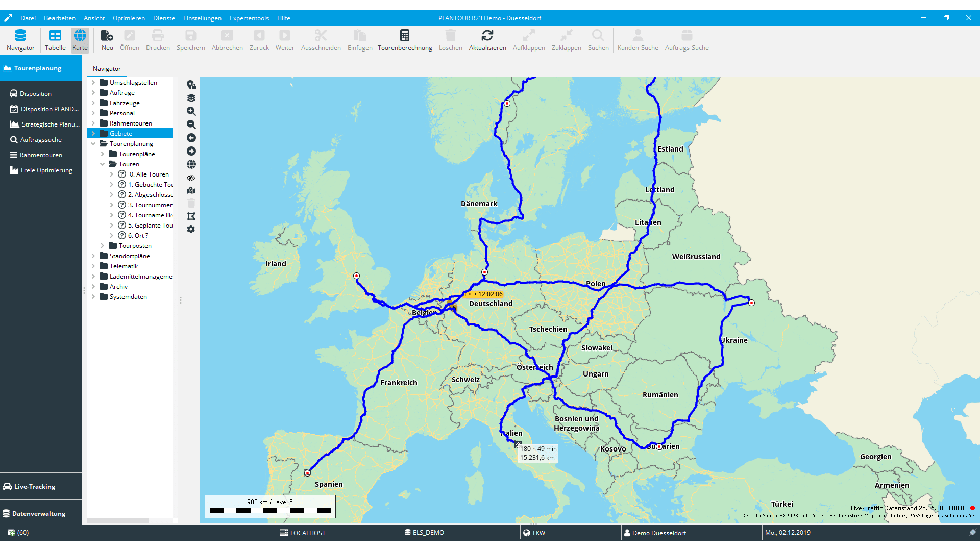Viewport: 980px width, 551px height.
Task: Click the location pin lock icon
Action: tap(191, 85)
